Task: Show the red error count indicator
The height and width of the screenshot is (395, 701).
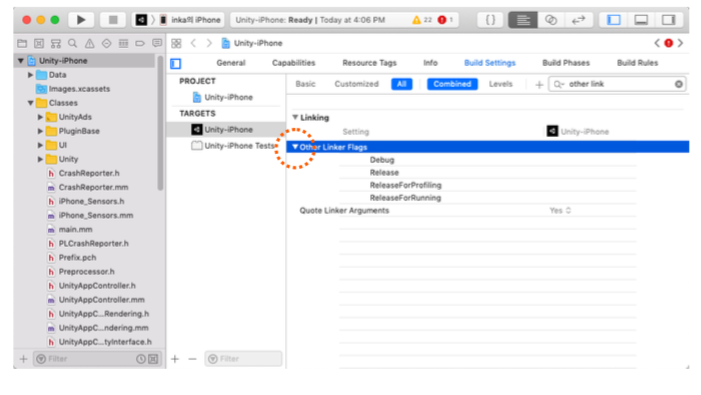Action: (445, 20)
